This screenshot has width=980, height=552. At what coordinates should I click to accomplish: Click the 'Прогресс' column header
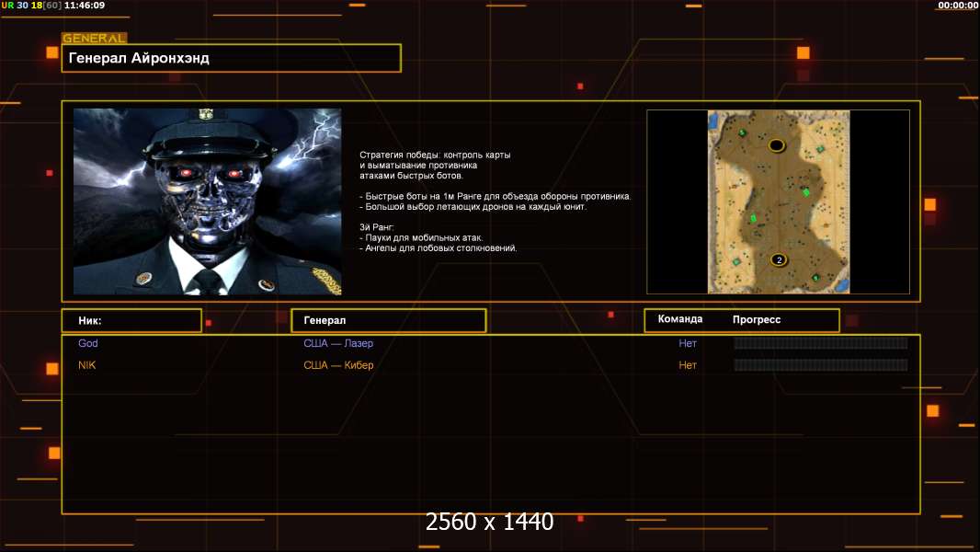757,319
